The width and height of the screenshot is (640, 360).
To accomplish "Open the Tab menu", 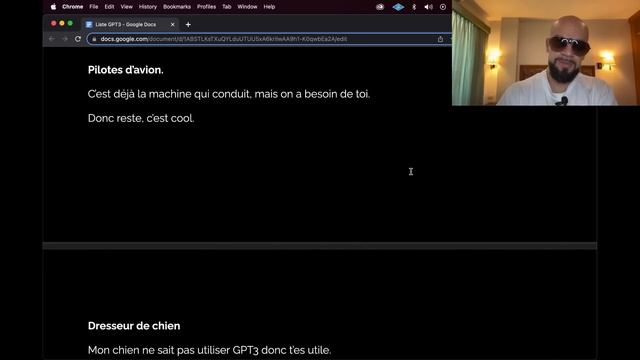I will tap(227, 7).
